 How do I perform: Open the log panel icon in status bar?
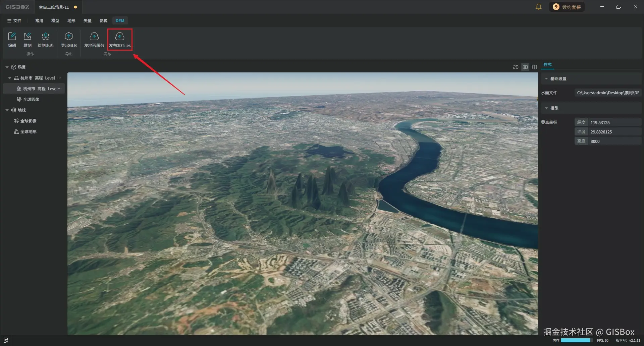pyautogui.click(x=6, y=340)
